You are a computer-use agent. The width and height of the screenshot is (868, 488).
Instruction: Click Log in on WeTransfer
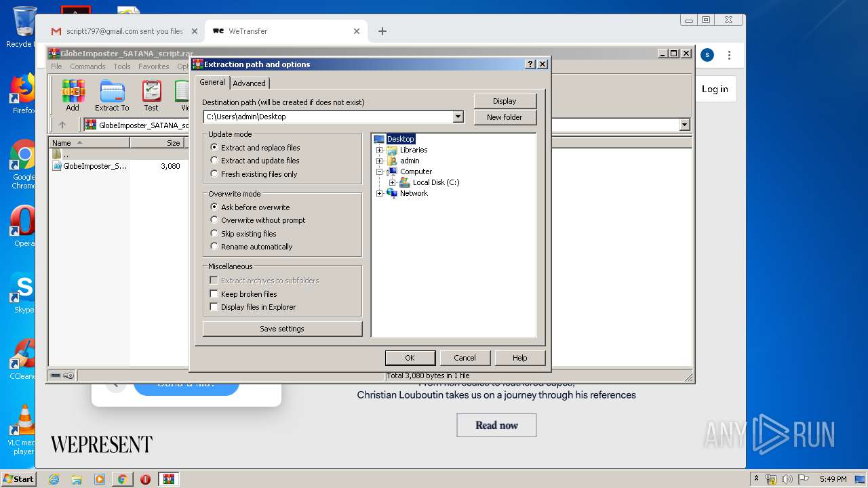715,89
